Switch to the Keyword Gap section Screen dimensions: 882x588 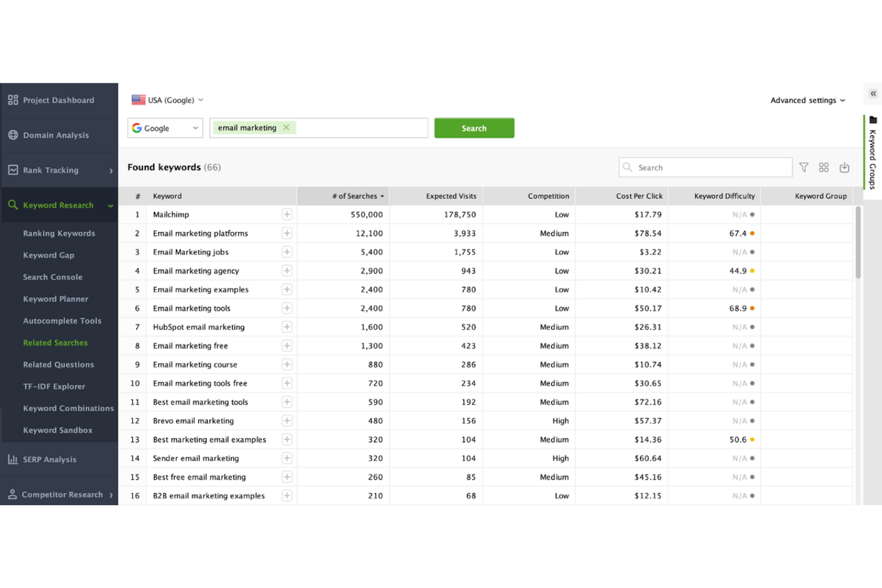click(x=49, y=255)
